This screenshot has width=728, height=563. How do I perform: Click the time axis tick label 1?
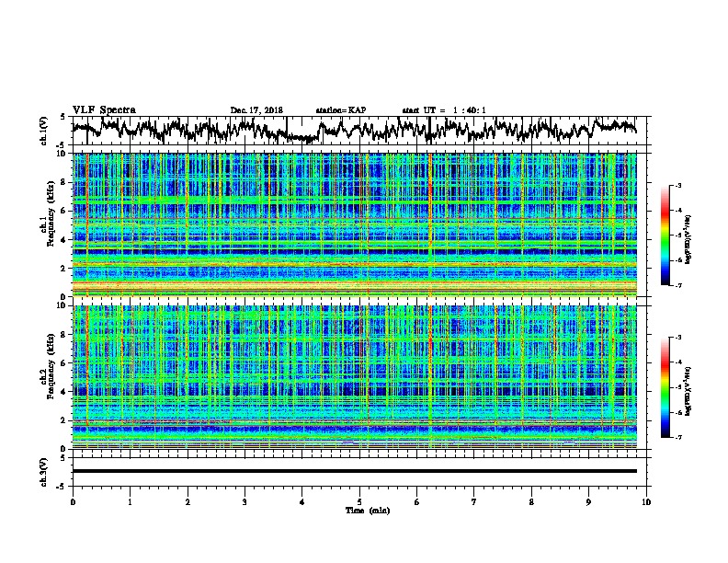point(131,502)
